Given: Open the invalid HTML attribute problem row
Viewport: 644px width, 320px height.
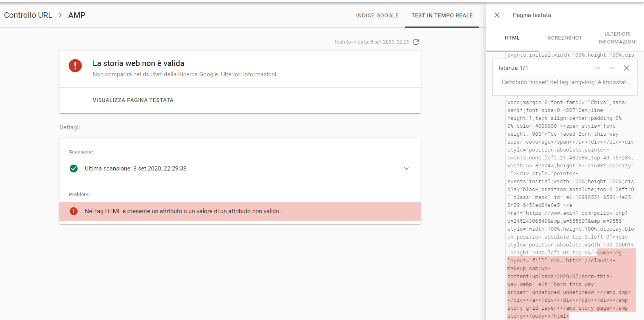Looking at the screenshot, I should point(240,211).
